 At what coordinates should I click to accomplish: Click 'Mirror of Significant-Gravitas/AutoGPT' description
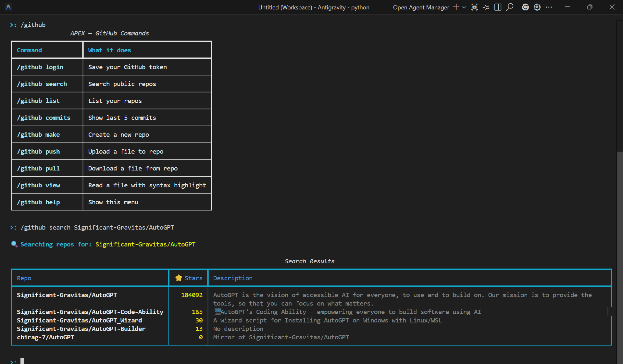(281, 337)
